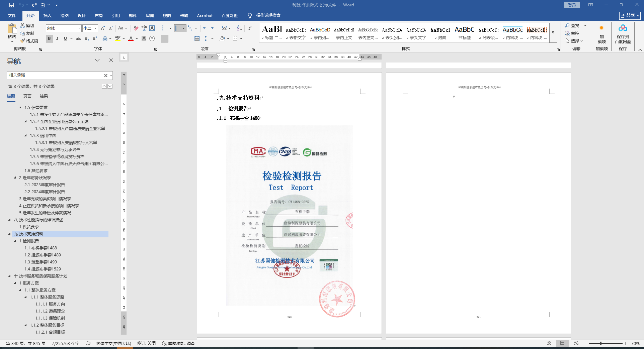Collapse the 九 技术支持资料 heading in navigation
The height and width of the screenshot is (349, 644).
click(9, 234)
